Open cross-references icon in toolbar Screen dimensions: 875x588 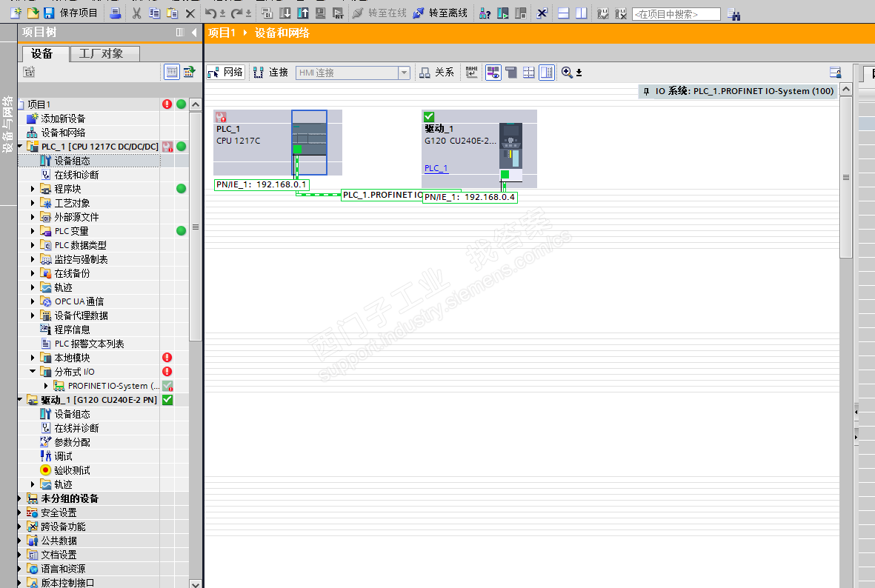pos(542,13)
